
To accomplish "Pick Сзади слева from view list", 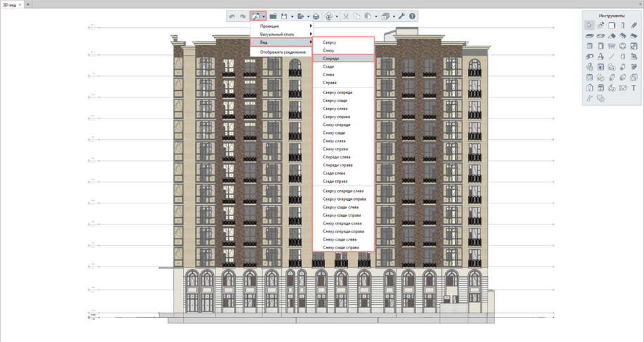I will point(343,173).
